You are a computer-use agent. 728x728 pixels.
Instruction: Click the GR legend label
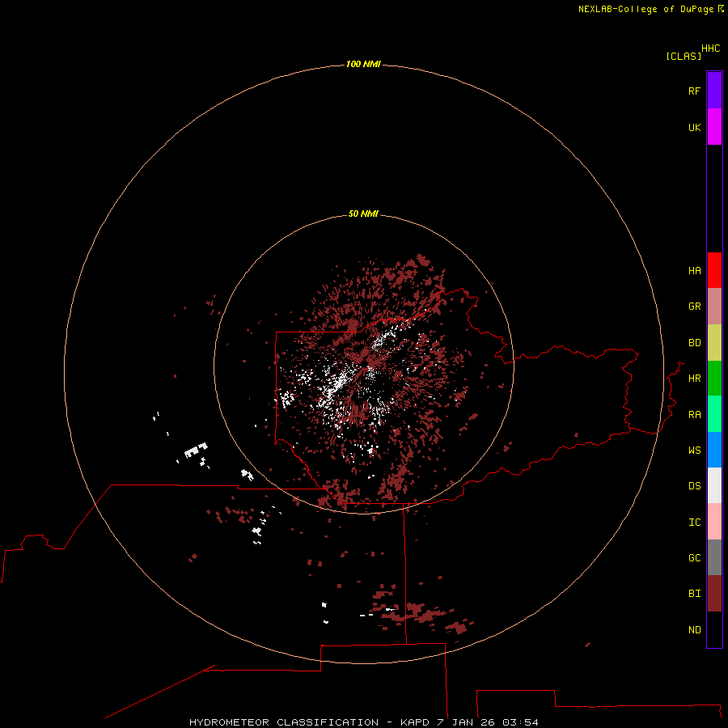[694, 307]
